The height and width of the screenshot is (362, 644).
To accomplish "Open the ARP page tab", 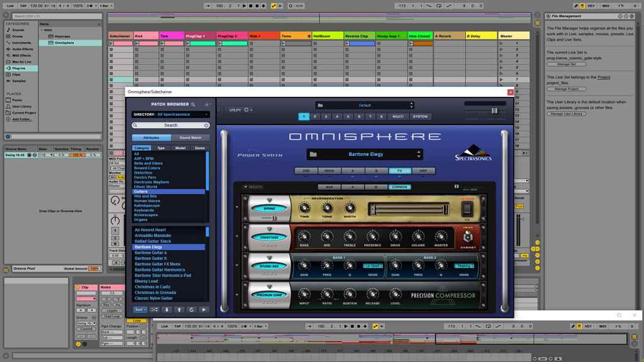I will (x=423, y=171).
